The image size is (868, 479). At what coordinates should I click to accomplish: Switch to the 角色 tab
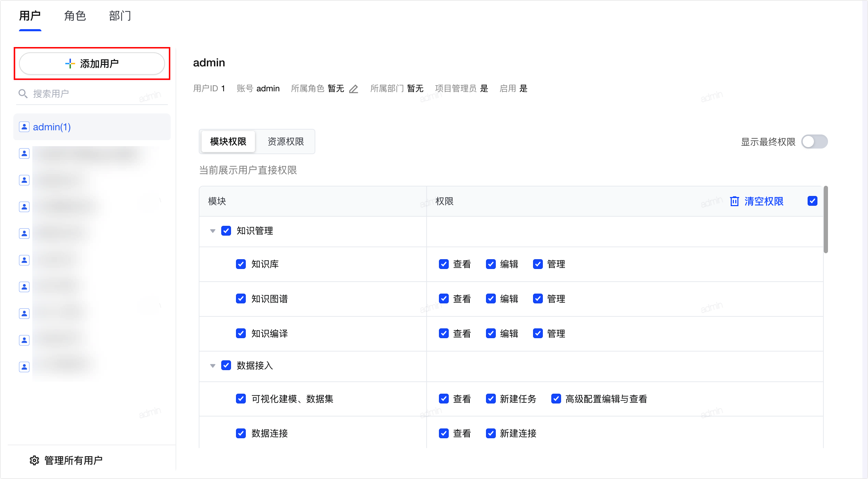pyautogui.click(x=75, y=16)
